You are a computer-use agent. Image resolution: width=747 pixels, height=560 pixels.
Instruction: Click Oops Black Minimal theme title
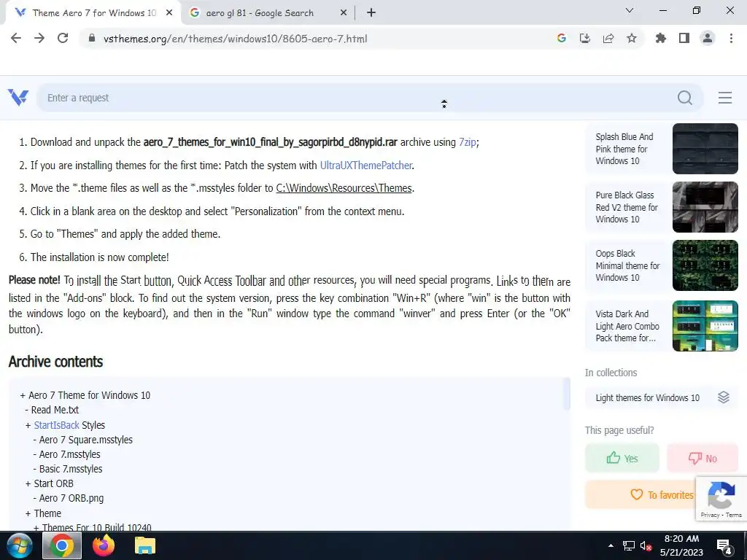[x=627, y=265]
